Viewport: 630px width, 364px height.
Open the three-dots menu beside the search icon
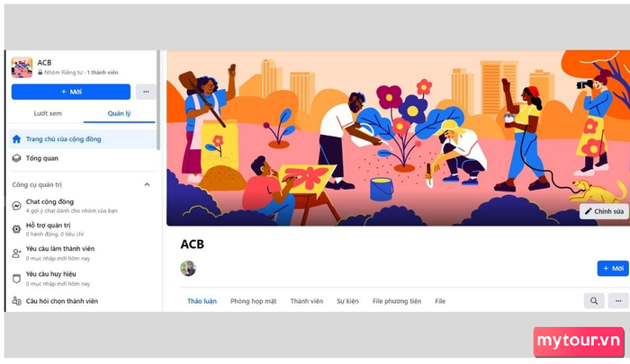tap(618, 300)
